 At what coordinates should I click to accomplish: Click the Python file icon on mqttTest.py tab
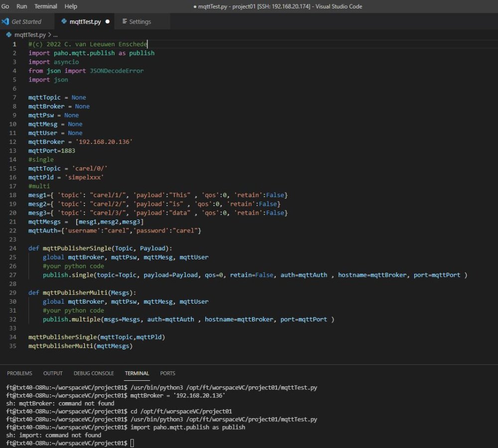click(64, 21)
